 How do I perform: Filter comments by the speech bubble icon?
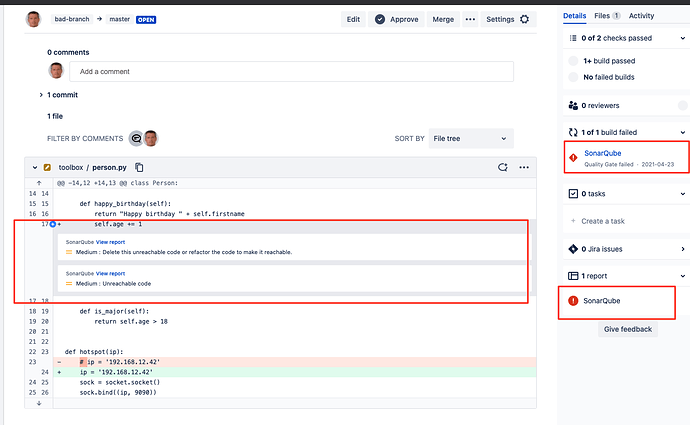pyautogui.click(x=136, y=139)
